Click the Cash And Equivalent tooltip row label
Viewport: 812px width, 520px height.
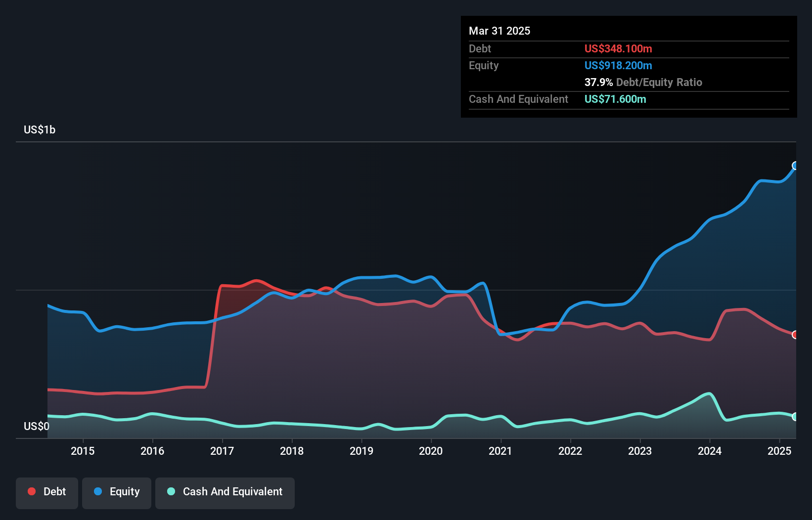518,99
